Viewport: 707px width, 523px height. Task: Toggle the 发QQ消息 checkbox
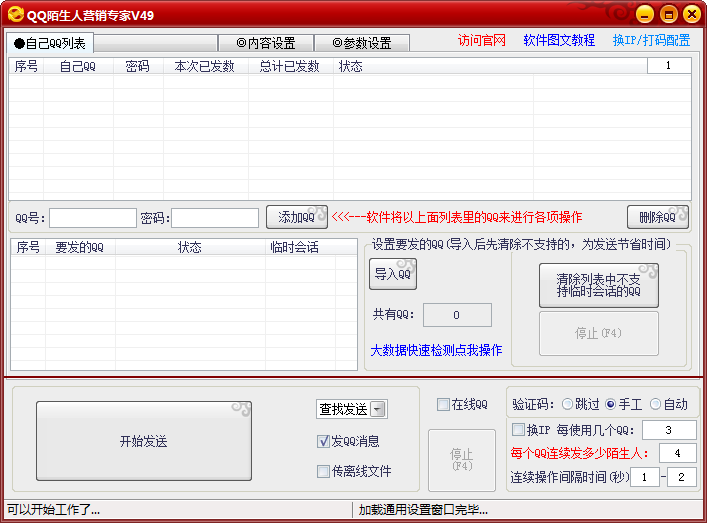324,441
